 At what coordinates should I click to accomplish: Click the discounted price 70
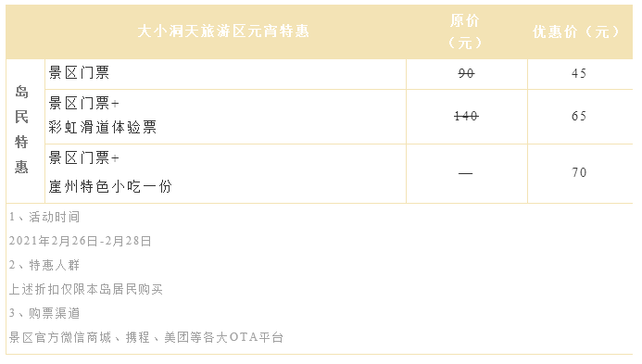[x=579, y=173]
